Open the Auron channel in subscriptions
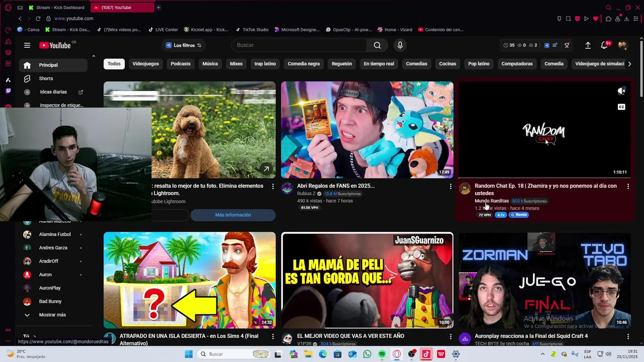The image size is (644, 362). pos(53,275)
